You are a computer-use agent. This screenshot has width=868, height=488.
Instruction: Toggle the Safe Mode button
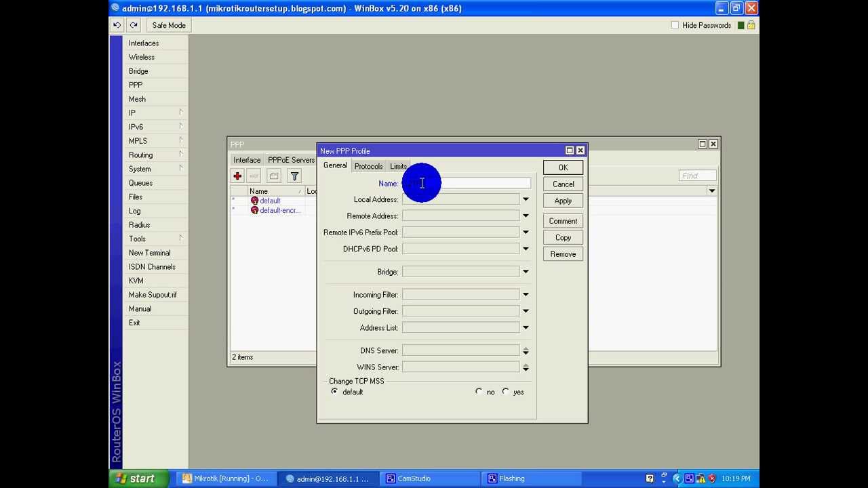click(169, 25)
